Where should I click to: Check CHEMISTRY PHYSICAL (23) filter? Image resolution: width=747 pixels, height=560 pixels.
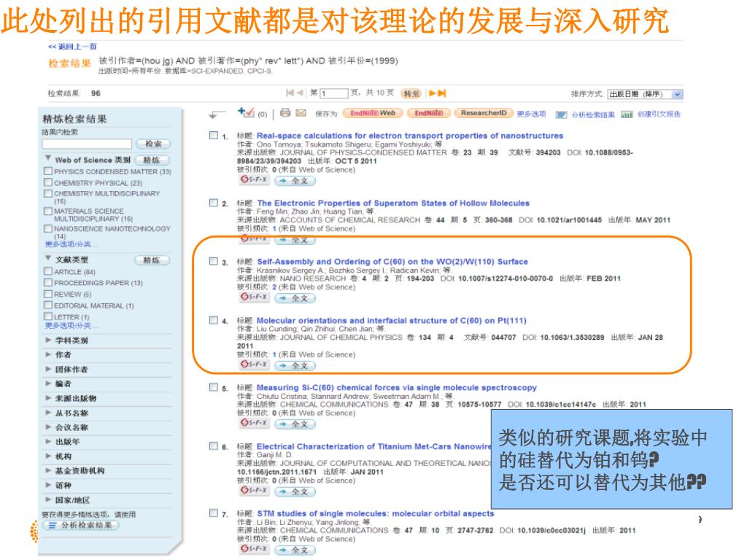[47, 182]
